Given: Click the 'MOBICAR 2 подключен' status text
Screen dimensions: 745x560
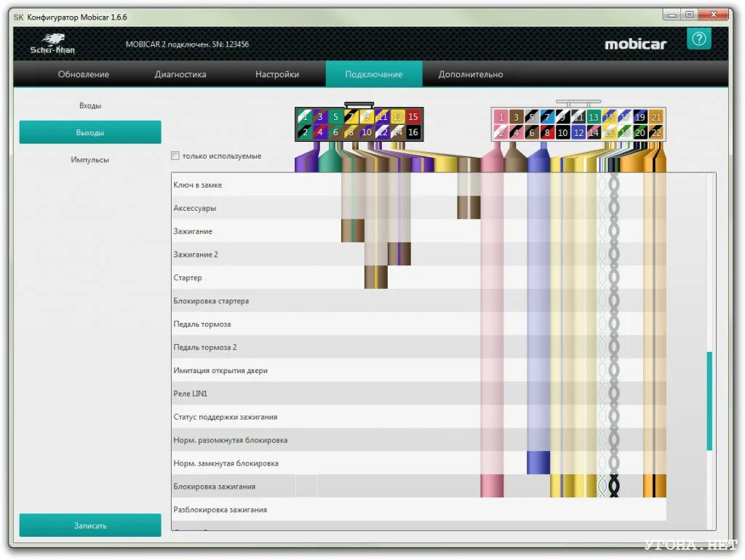Looking at the screenshot, I should [x=187, y=44].
